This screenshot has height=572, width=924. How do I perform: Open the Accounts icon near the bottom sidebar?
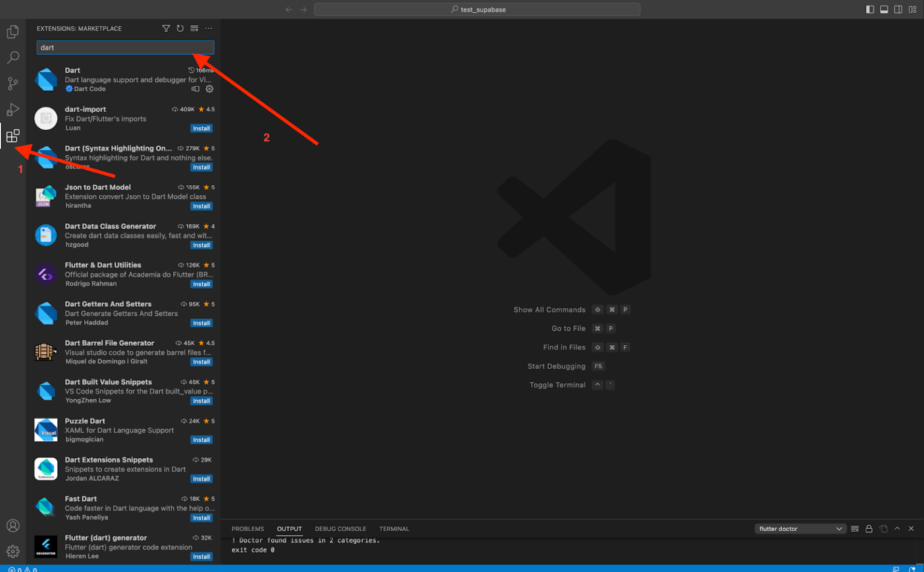[x=13, y=526]
